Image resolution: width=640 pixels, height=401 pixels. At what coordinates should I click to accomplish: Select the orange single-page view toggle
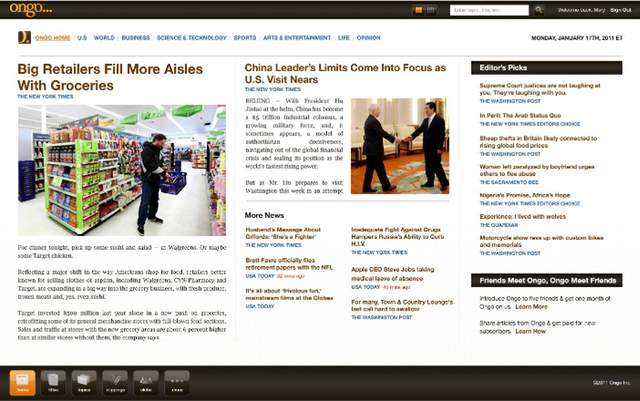pos(418,10)
